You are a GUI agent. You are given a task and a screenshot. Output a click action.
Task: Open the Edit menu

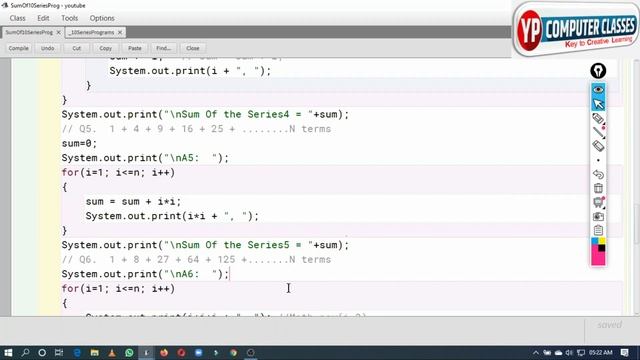tap(43, 18)
